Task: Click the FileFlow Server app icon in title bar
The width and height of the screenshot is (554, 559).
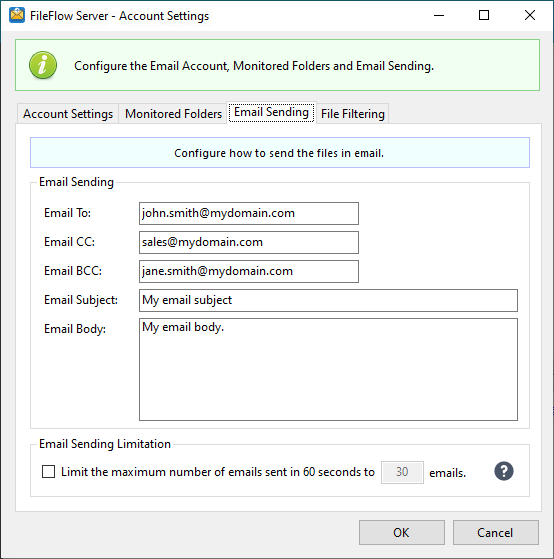Action: (x=17, y=15)
